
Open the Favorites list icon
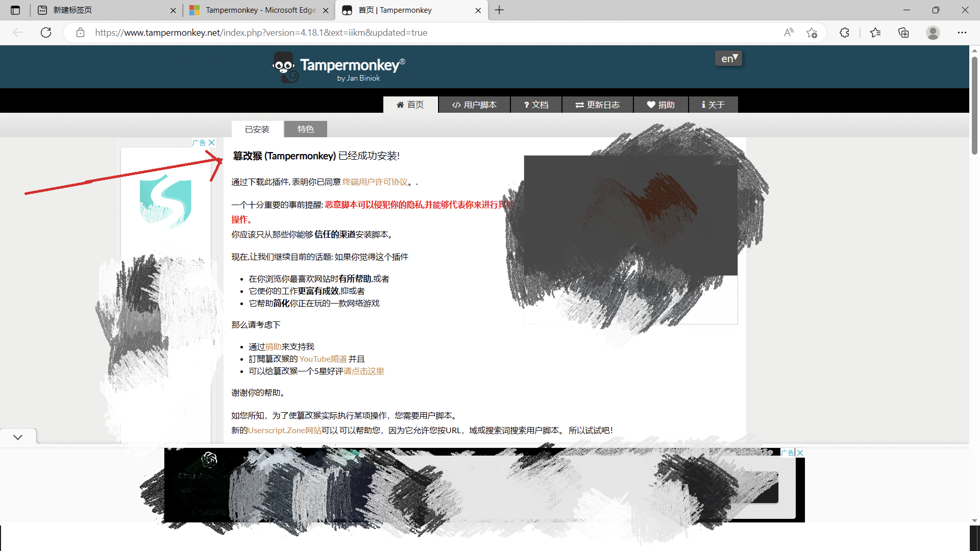pos(875,33)
